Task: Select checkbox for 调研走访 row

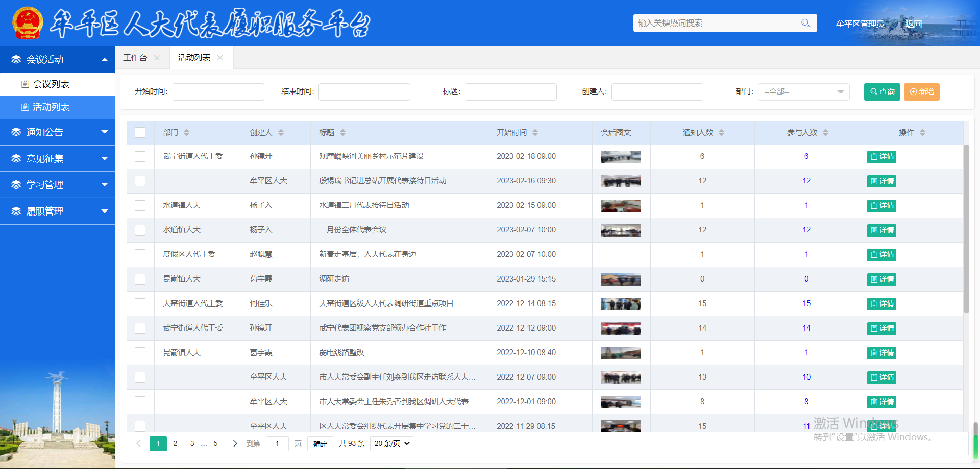Action: [x=140, y=279]
